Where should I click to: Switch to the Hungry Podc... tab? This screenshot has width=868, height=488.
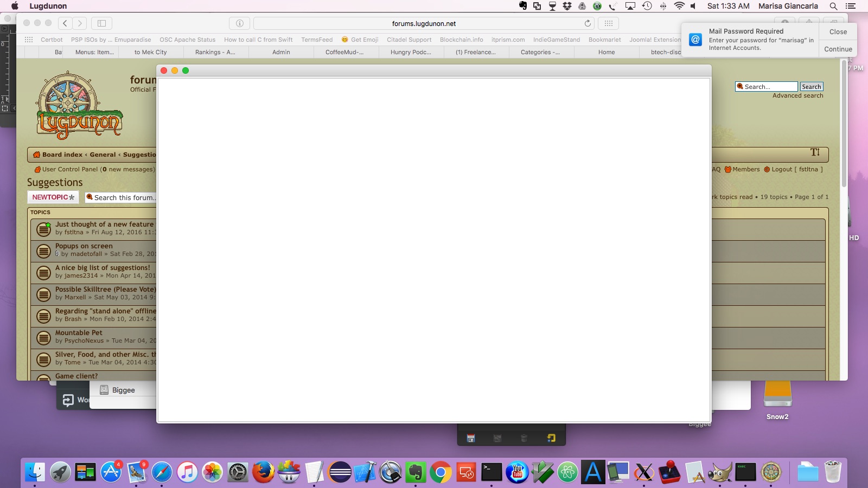411,52
